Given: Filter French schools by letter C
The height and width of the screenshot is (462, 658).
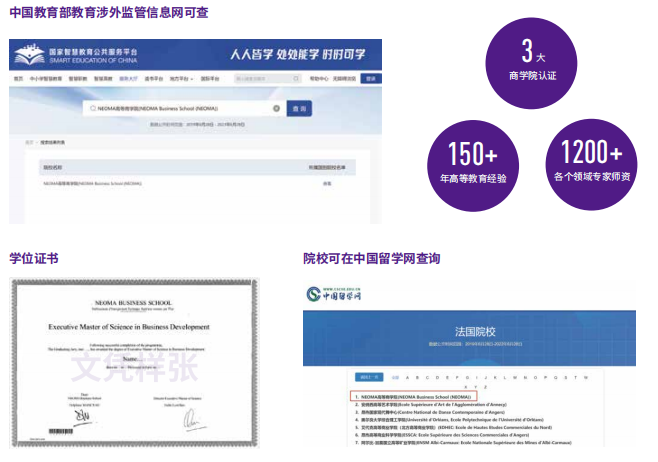Looking at the screenshot, I should click(427, 377).
